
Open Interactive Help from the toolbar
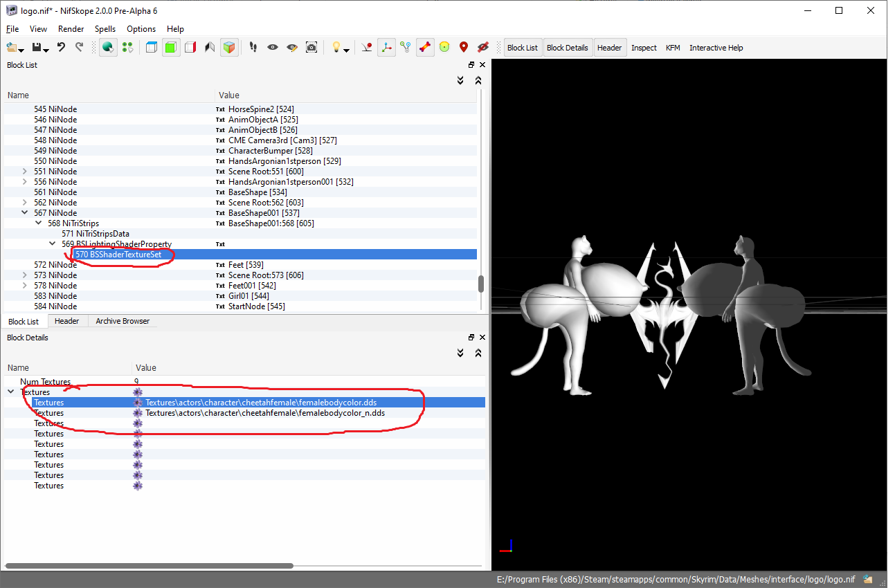coord(716,48)
